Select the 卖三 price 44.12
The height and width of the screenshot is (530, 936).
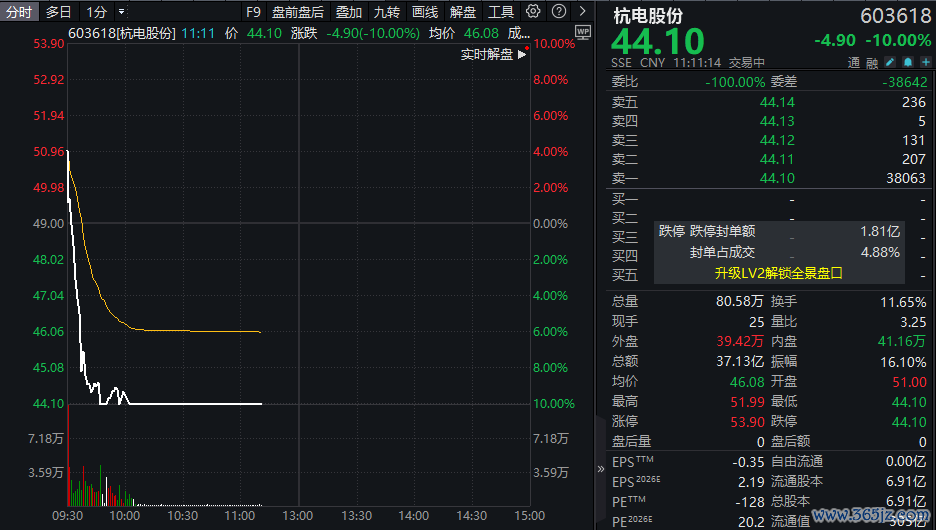777,140
